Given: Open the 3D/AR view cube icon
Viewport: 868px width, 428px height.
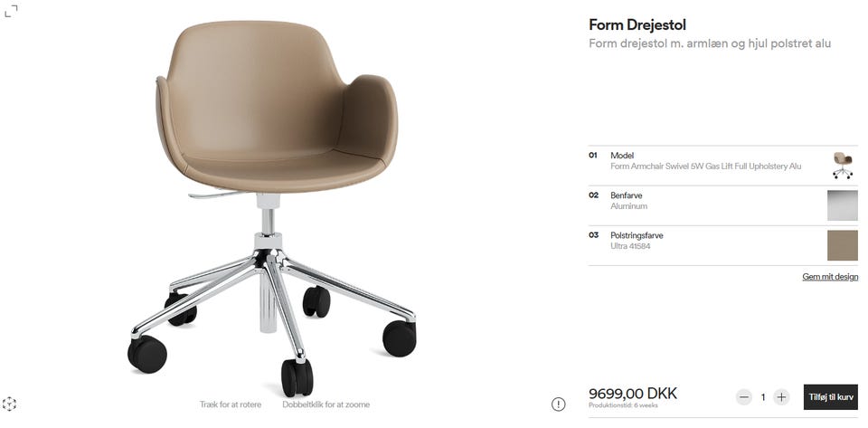Looking at the screenshot, I should pos(9,404).
